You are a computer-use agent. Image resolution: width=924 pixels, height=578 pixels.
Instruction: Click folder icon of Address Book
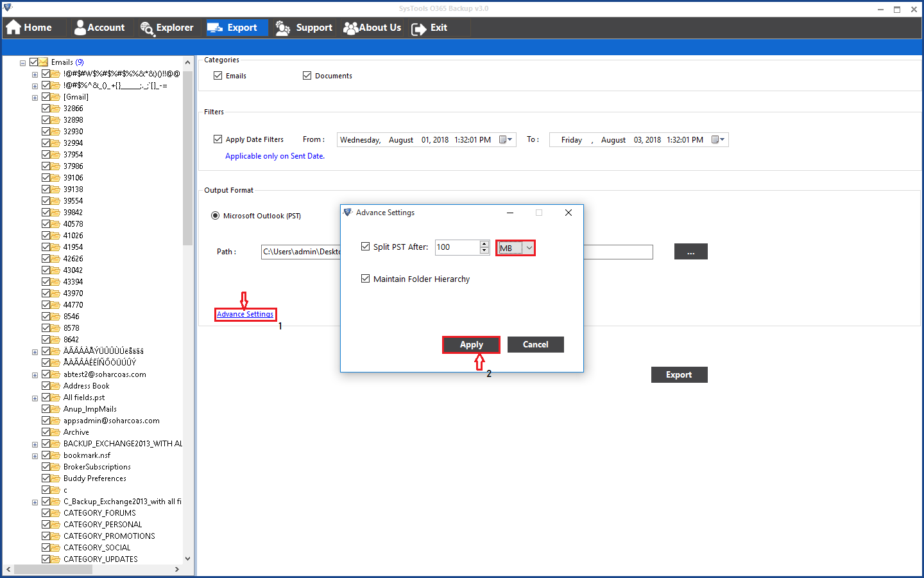pos(55,386)
